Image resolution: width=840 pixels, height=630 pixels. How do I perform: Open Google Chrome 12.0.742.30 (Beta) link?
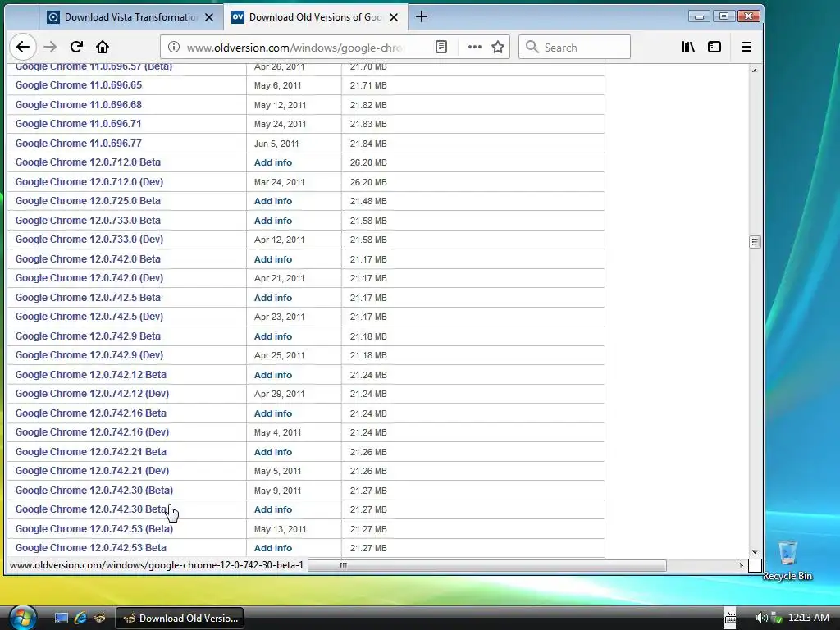(94, 491)
